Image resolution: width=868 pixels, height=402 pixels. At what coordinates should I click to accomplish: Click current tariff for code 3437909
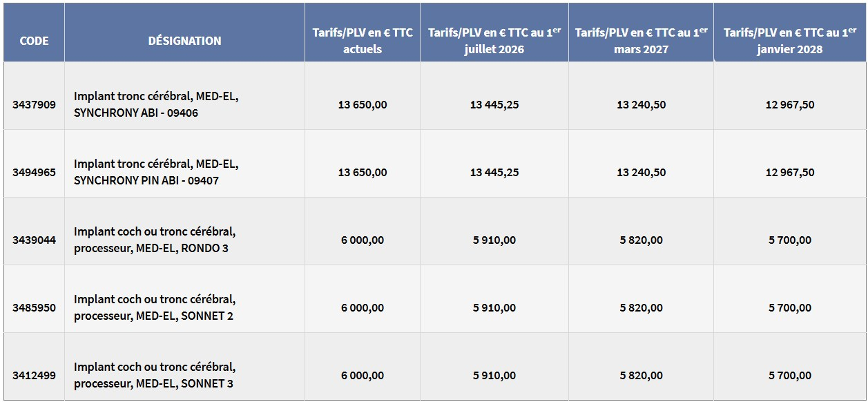pos(363,105)
